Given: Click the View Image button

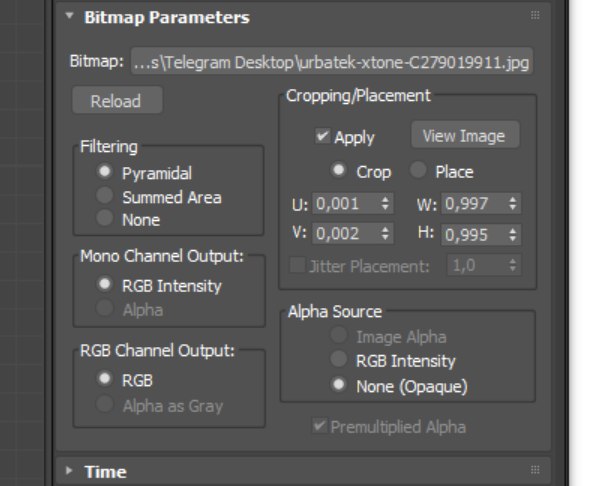Looking at the screenshot, I should point(465,136).
